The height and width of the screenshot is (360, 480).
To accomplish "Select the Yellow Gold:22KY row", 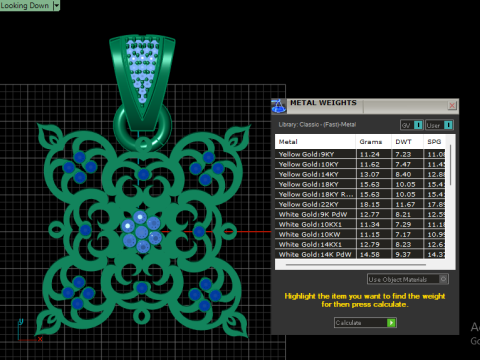I will 360,204.
